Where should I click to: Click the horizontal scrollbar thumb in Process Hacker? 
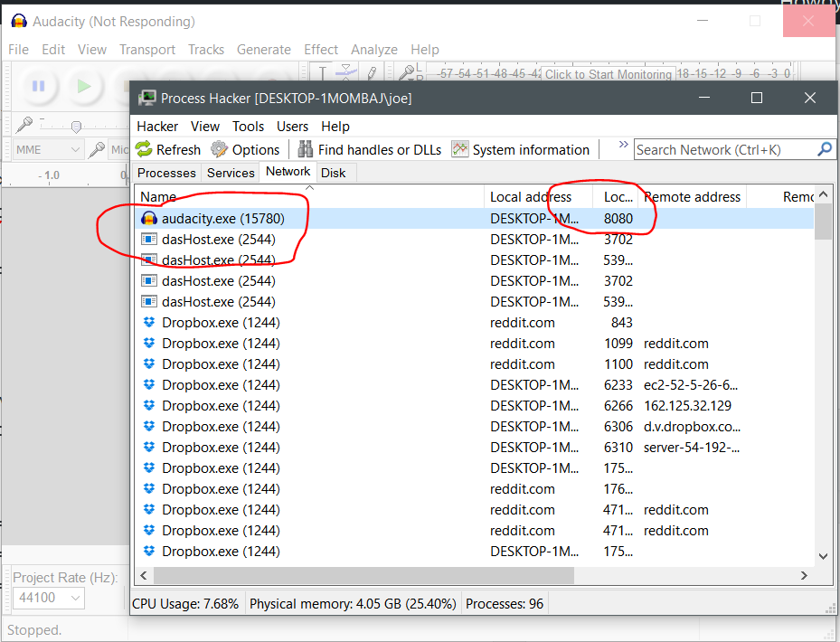tap(364, 576)
